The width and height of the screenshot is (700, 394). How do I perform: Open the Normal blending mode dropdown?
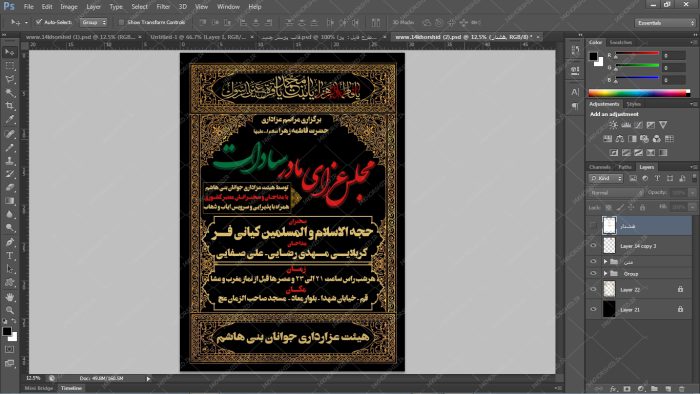pos(617,193)
